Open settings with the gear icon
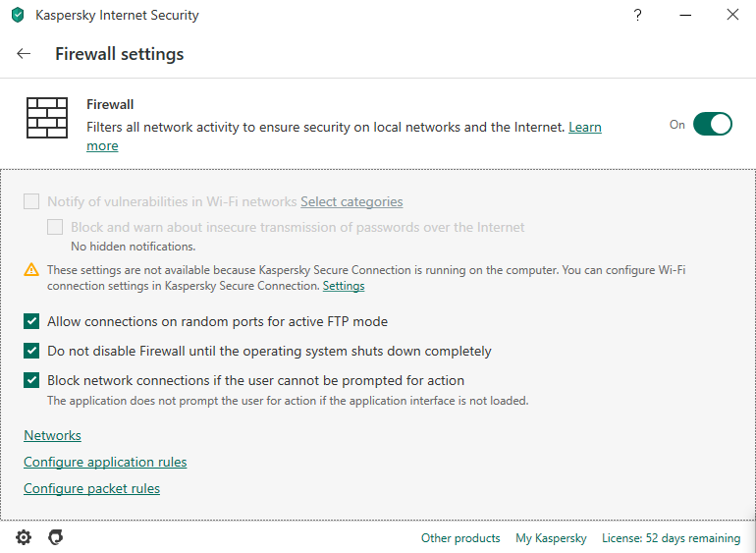The width and height of the screenshot is (756, 553). (x=24, y=537)
